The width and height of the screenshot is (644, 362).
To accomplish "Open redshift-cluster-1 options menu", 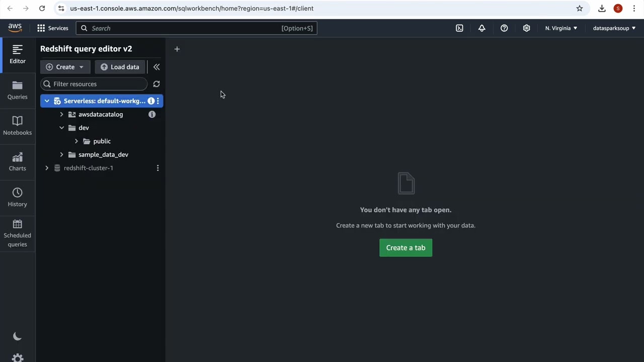I will pos(157,168).
